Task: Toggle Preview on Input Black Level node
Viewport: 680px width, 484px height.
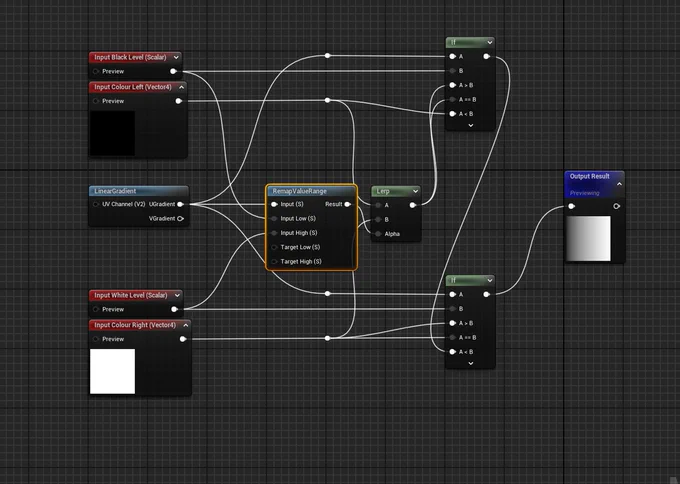Action: 96,71
